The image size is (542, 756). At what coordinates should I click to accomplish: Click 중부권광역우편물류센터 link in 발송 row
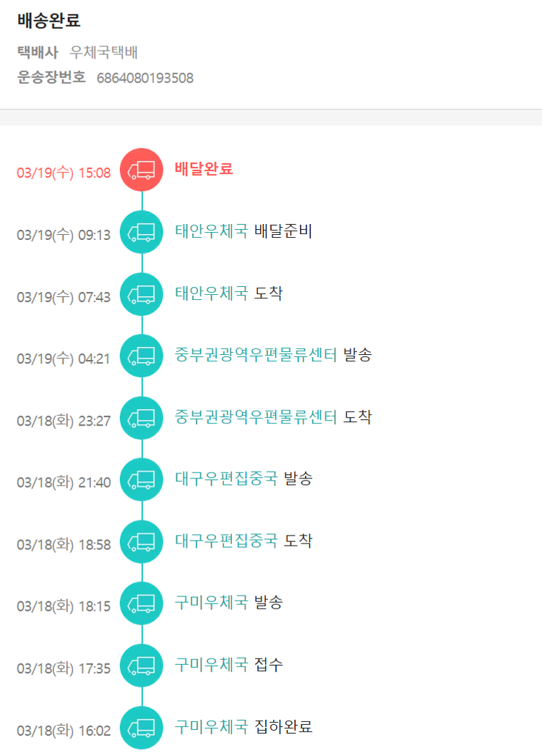(x=256, y=355)
